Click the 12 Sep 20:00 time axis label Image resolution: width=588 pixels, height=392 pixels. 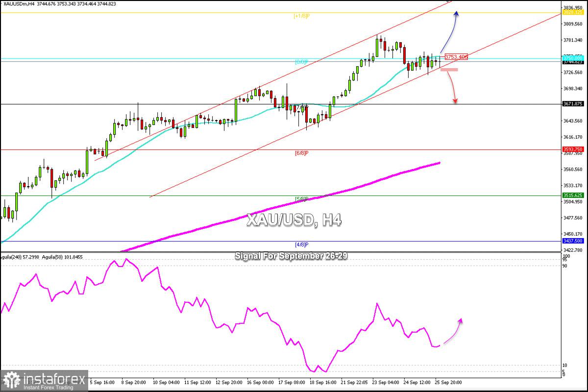pos(230,382)
